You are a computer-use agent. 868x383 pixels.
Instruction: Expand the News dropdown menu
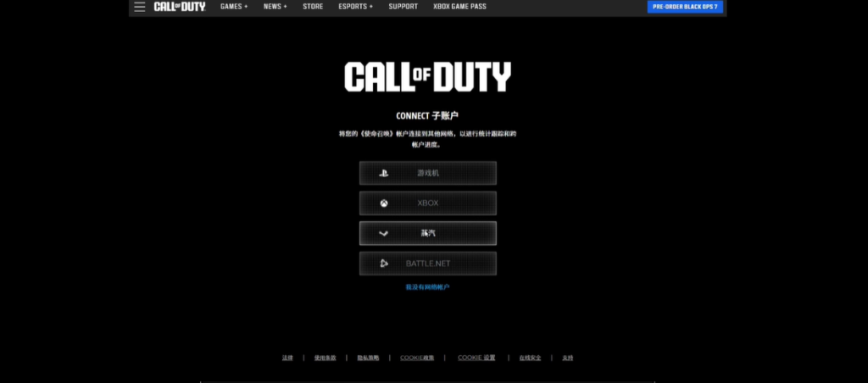point(275,7)
